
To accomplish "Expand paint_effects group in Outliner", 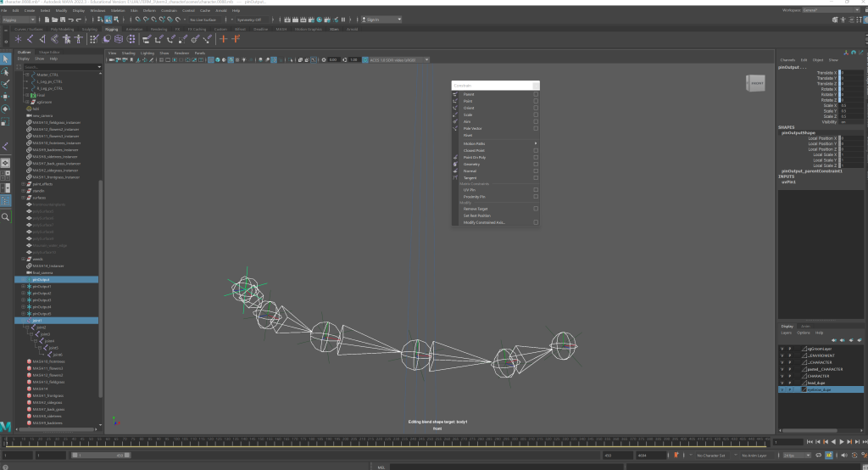I will click(23, 184).
